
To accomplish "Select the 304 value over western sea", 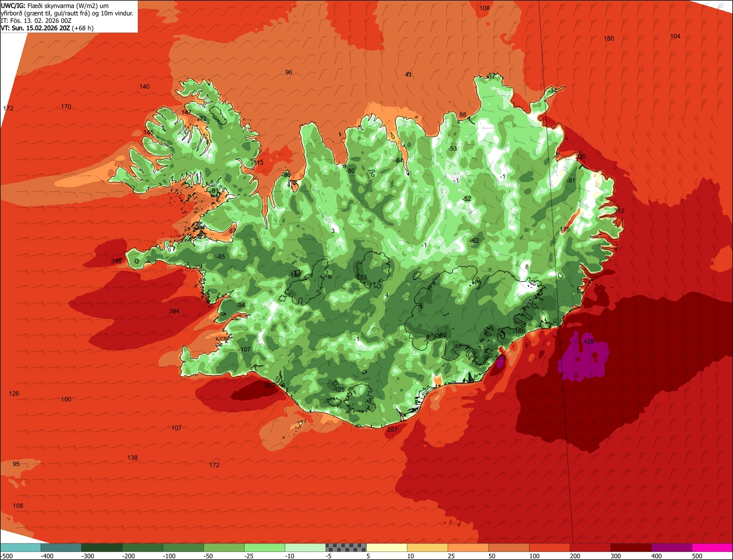I will pos(174,311).
